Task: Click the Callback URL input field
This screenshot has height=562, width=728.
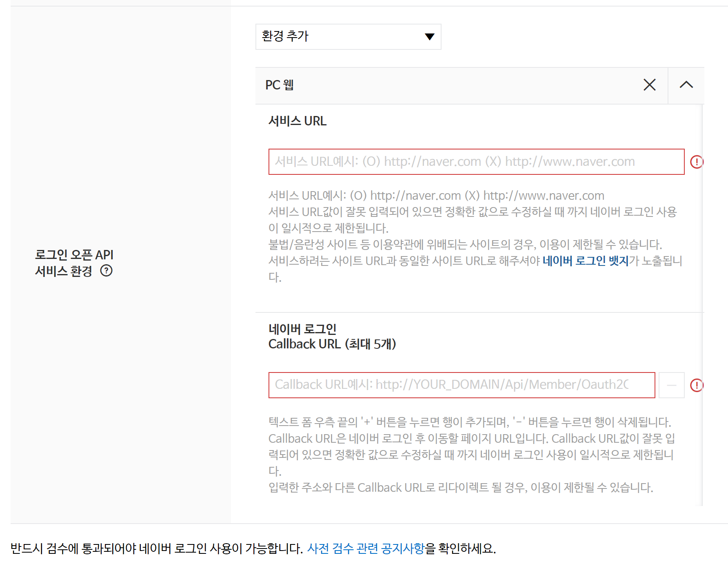Action: [x=462, y=385]
